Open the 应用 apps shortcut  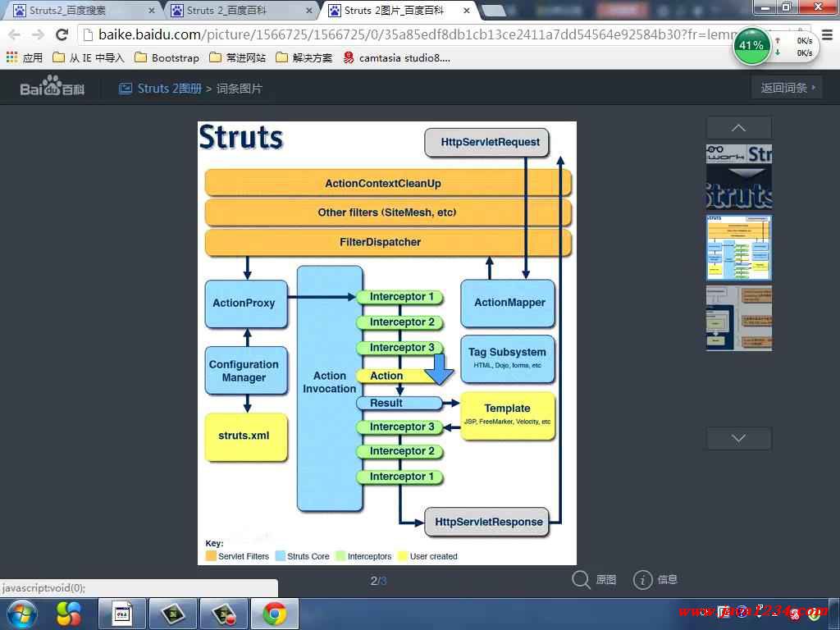[x=25, y=57]
